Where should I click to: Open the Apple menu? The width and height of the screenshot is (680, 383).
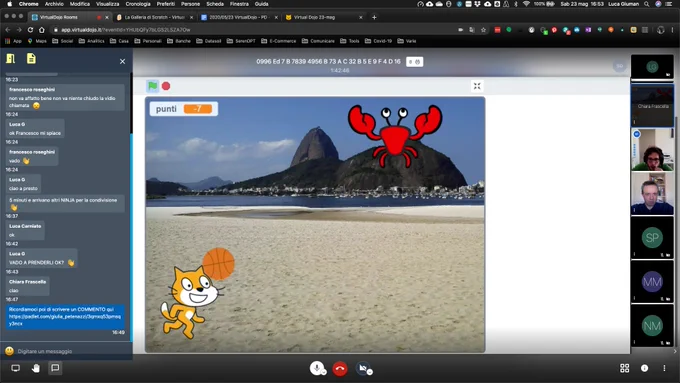click(x=10, y=4)
